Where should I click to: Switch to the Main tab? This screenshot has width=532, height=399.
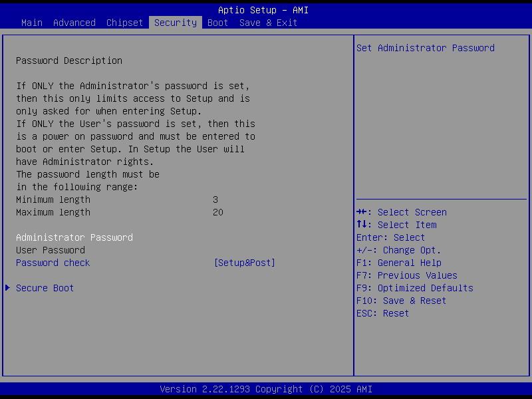(x=32, y=23)
